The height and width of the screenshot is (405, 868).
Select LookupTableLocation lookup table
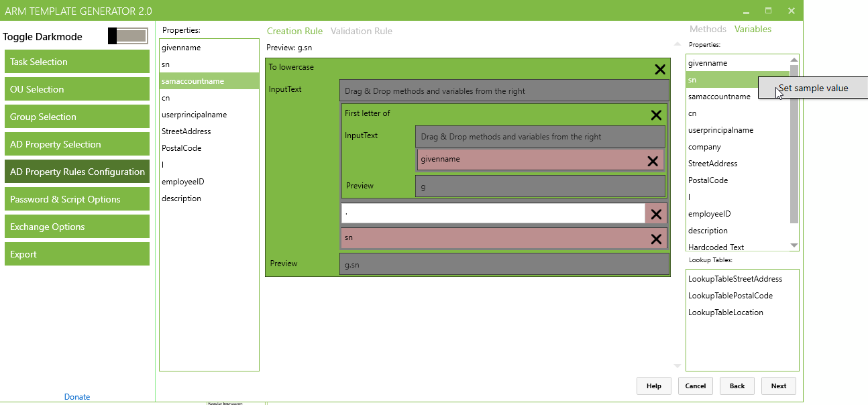coord(743,312)
